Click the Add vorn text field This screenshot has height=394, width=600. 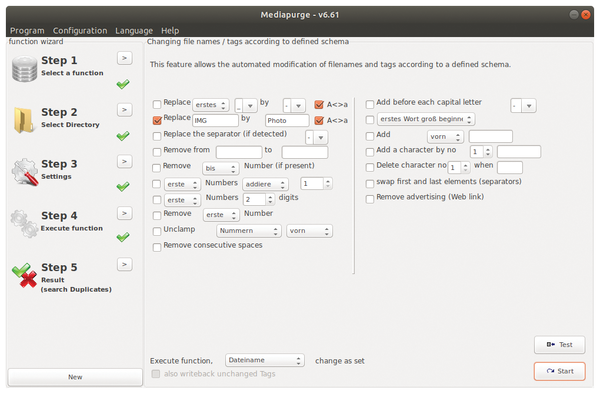tap(491, 137)
